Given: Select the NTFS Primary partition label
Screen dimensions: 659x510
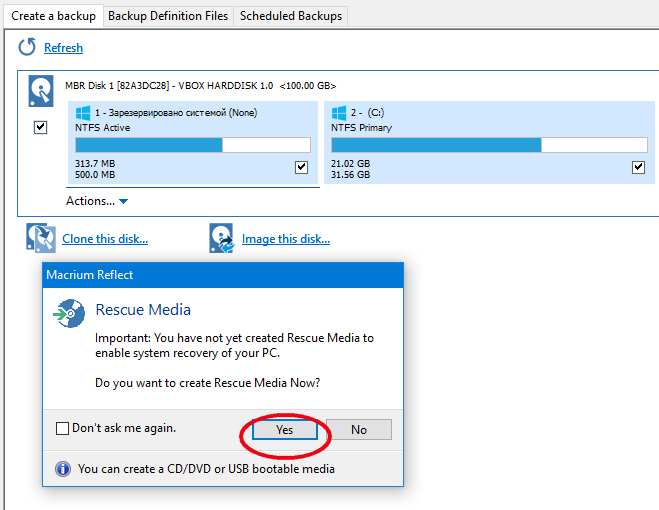Looking at the screenshot, I should point(361,128).
